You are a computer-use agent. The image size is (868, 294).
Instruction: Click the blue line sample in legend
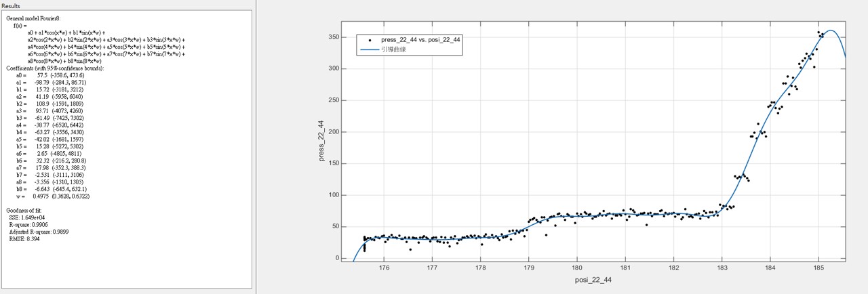[370, 49]
